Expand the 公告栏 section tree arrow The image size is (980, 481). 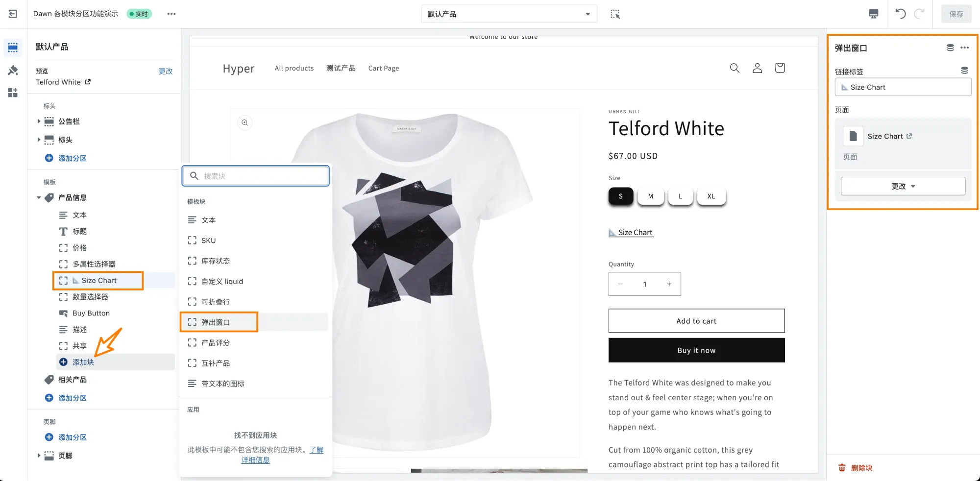tap(39, 121)
